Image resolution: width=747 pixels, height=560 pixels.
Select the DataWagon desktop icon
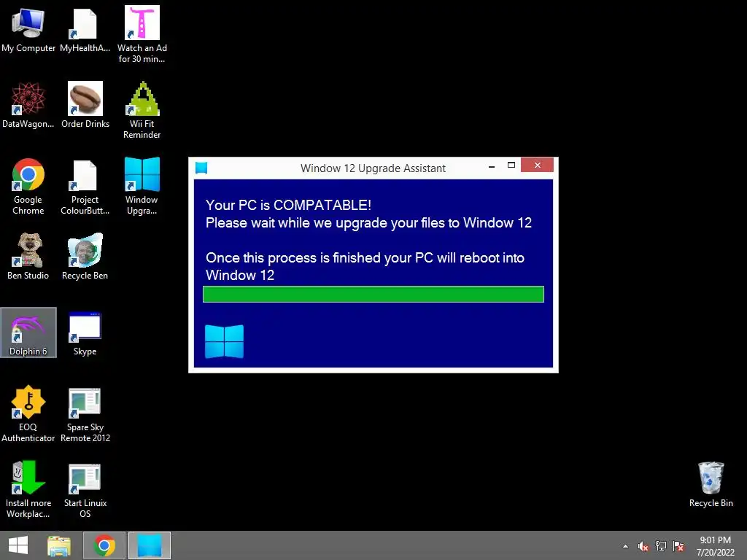point(28,105)
